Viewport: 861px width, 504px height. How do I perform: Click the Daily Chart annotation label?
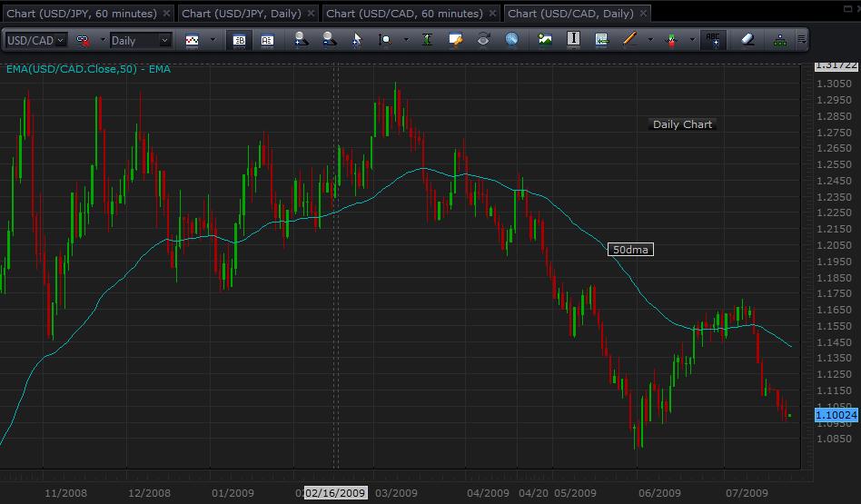(682, 124)
